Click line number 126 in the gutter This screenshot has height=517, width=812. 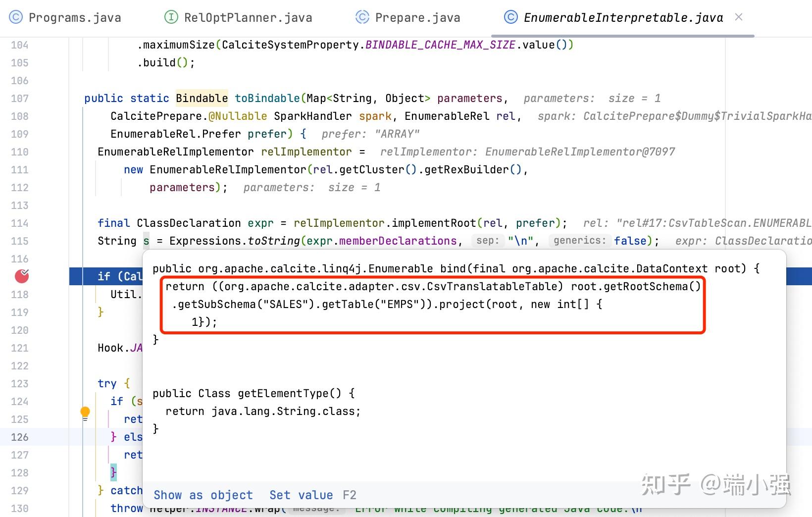tap(20, 437)
